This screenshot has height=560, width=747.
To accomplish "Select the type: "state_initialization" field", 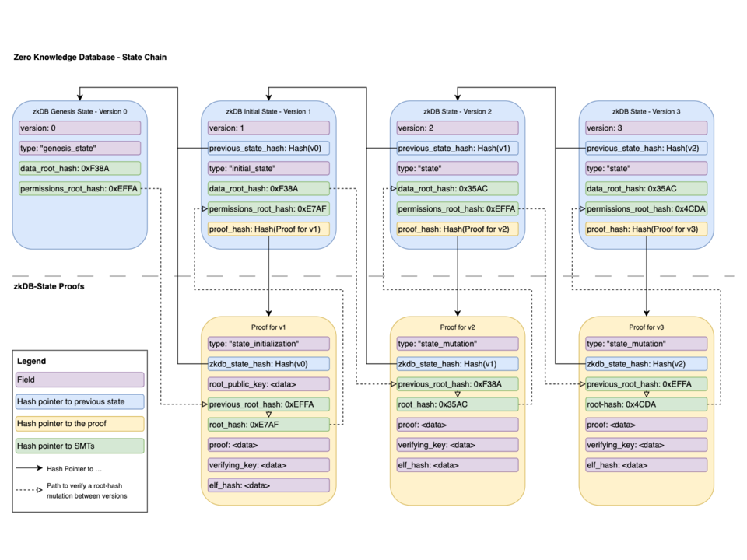I will tap(268, 344).
